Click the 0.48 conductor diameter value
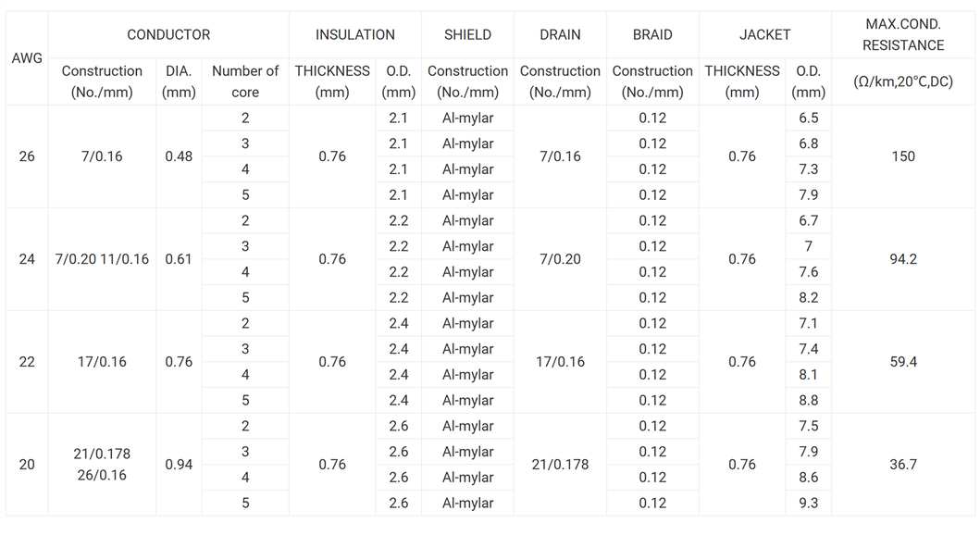The width and height of the screenshot is (980, 548). click(179, 156)
